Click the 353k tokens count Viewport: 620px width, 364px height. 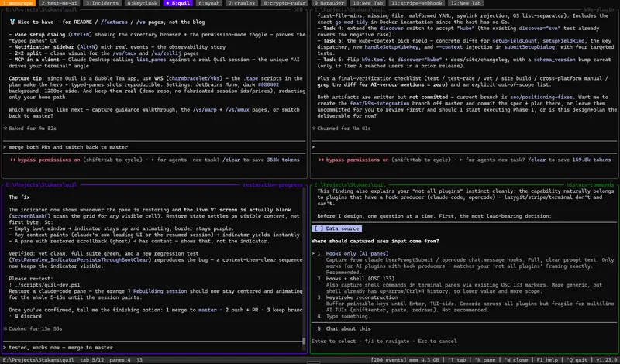(x=283, y=160)
